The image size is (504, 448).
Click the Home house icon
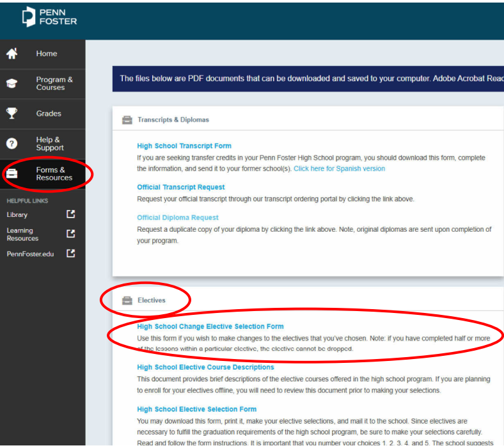coord(12,54)
